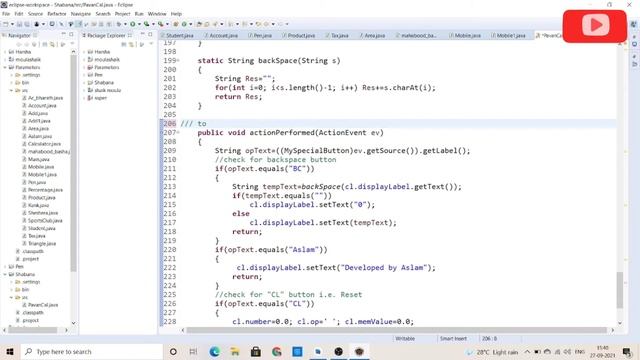Click Navigator's Up one level icon

tap(35, 44)
